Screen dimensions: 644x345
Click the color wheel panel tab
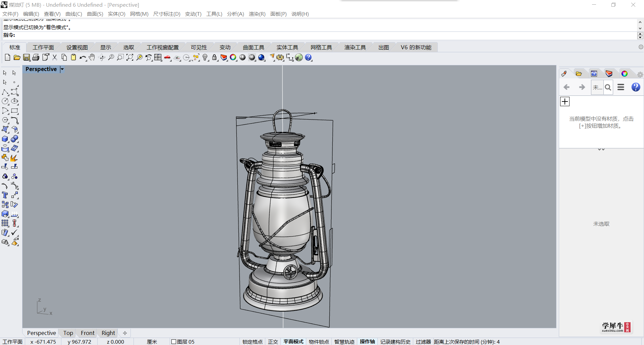point(625,74)
